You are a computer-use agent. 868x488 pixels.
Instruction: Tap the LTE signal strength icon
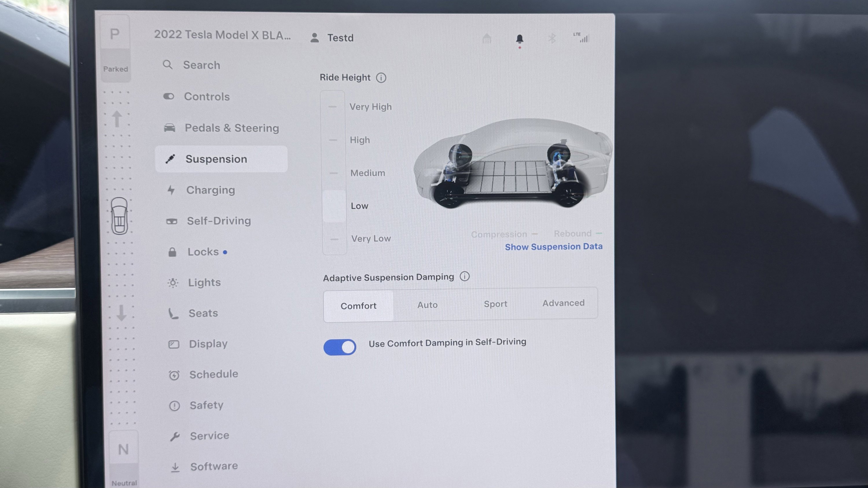pyautogui.click(x=581, y=38)
